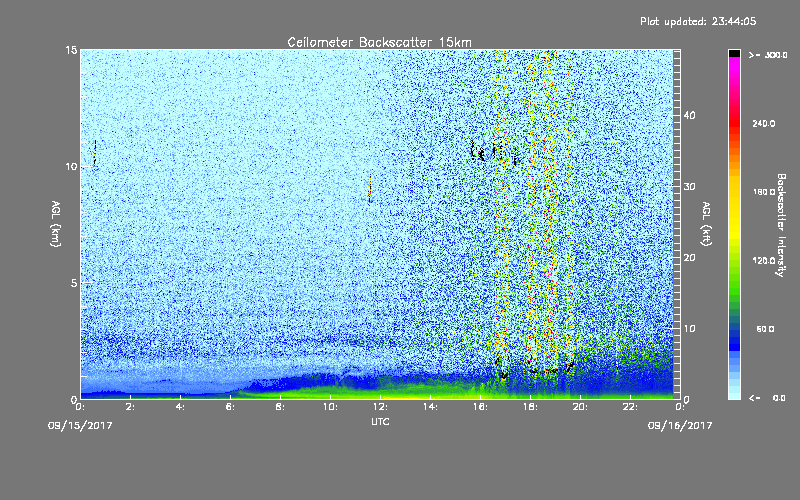Screen dimensions: 800x500
Task: Click the cloud return near 10 km at 0:30 UTC
Action: [x=95, y=152]
